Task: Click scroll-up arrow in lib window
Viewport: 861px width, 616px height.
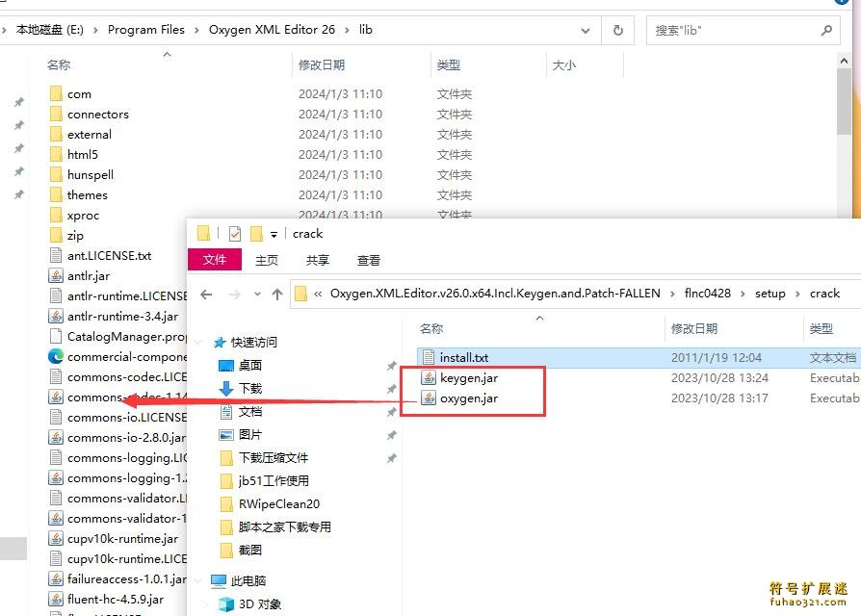Action: click(844, 61)
